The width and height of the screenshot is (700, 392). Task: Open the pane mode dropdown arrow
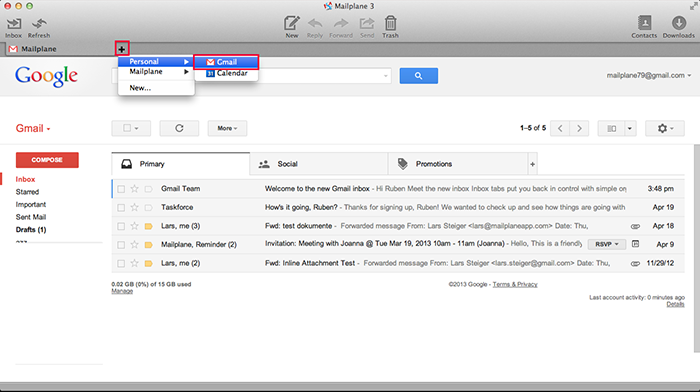point(630,128)
